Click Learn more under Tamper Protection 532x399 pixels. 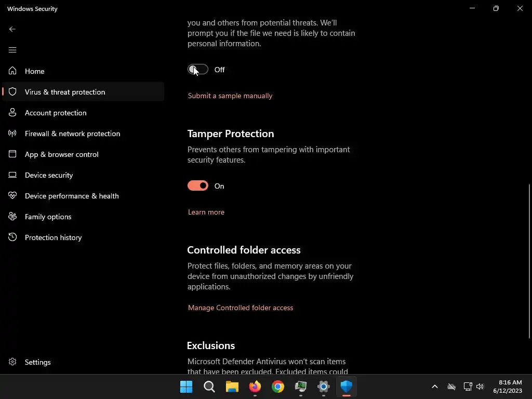[206, 212]
